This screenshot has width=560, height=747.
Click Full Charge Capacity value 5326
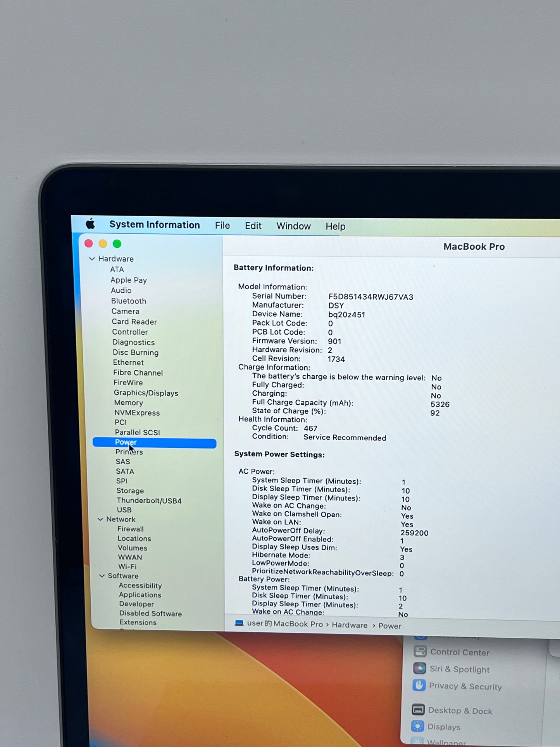(440, 404)
